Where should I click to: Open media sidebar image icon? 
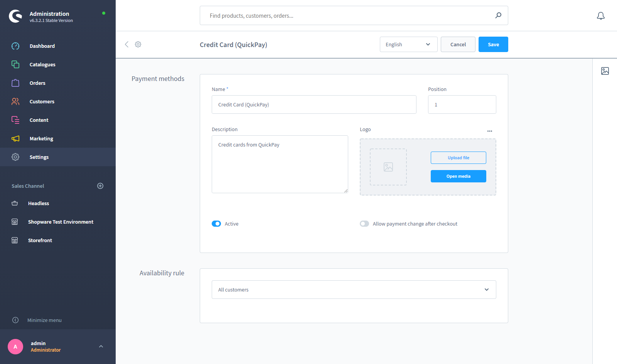(605, 71)
